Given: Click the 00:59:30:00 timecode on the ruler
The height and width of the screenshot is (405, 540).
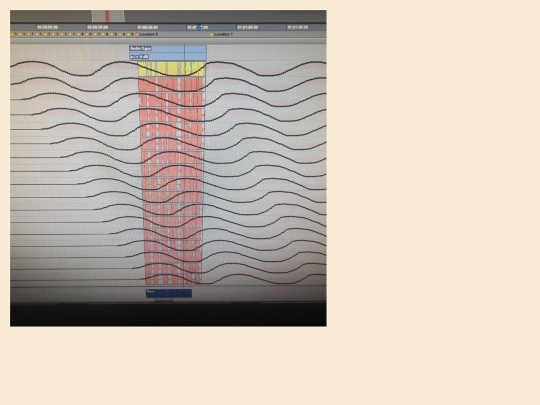Looking at the screenshot, I should coord(97,27).
